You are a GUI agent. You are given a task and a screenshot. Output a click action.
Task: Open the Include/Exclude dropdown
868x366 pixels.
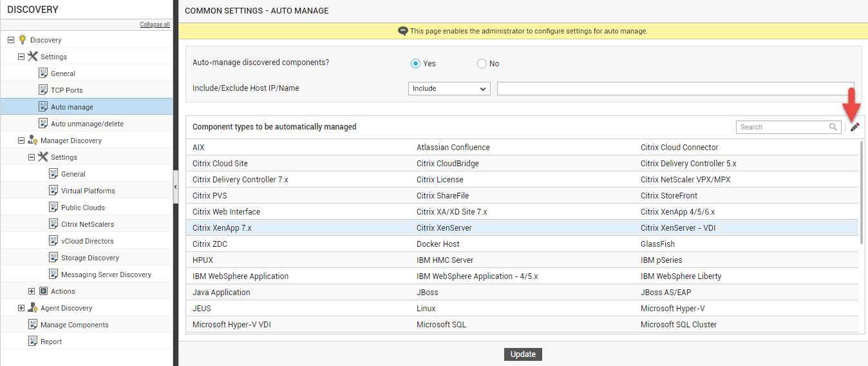point(449,89)
